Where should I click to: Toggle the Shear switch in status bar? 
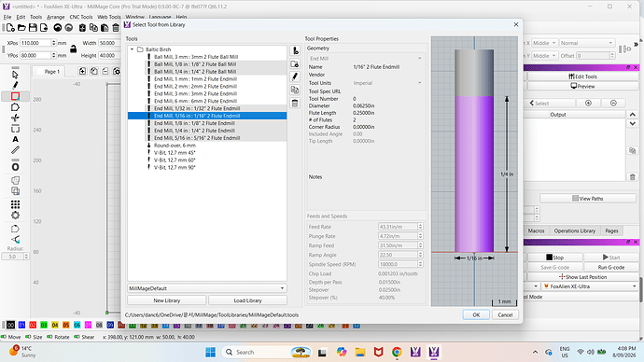tap(77, 337)
